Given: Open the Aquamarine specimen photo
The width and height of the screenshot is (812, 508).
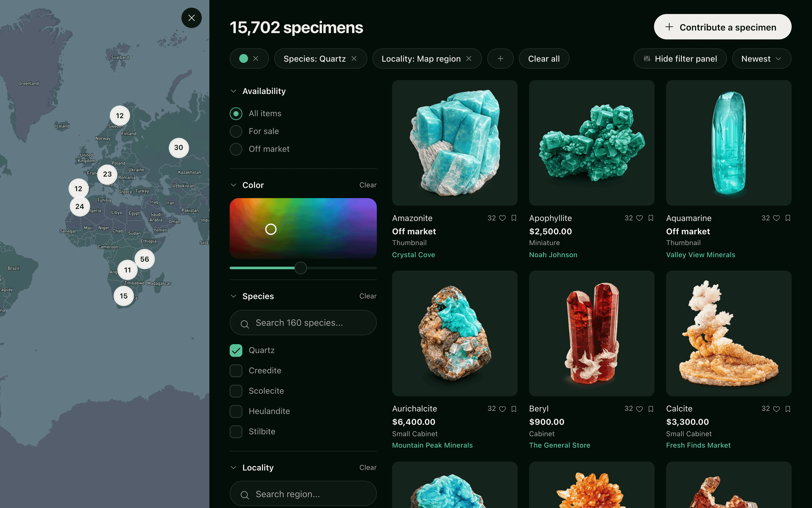Looking at the screenshot, I should (729, 143).
